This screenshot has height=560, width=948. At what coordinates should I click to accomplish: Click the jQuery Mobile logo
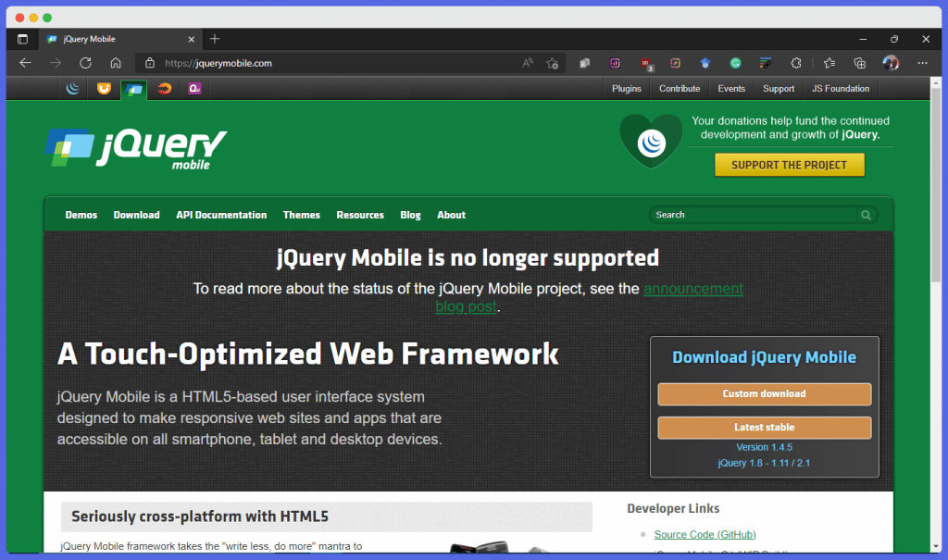(x=136, y=148)
